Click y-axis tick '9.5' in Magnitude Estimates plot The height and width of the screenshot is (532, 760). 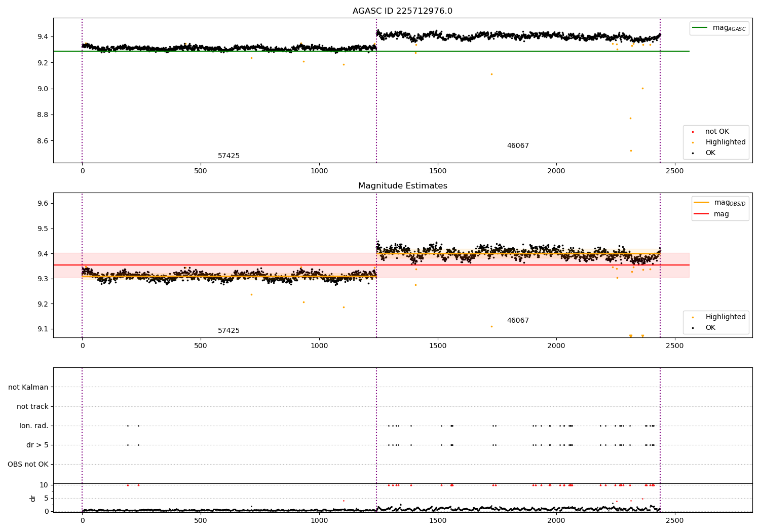tap(42, 229)
